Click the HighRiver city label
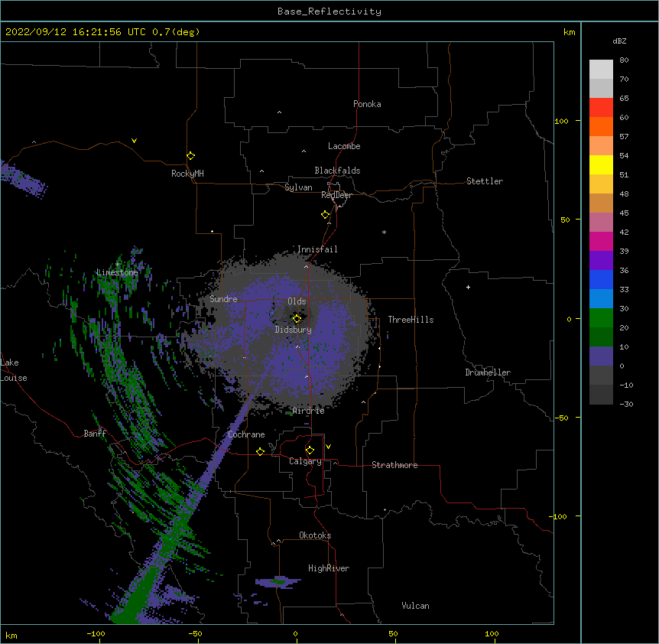Screen dimensions: 659x644 (x=329, y=568)
